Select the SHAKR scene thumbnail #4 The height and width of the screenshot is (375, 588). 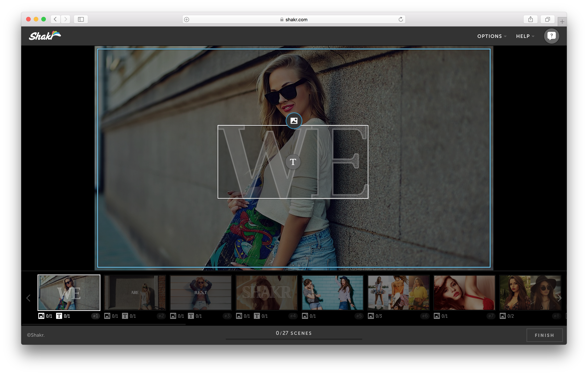267,293
